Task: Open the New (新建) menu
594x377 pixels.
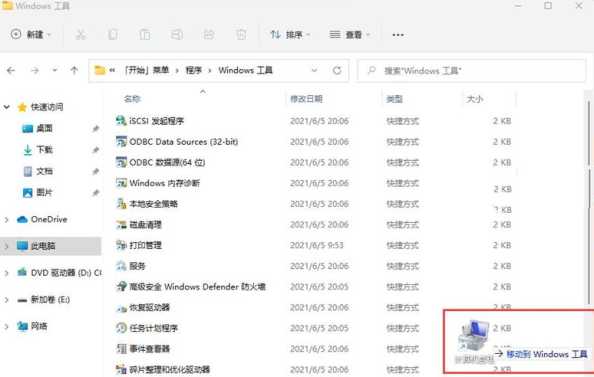Action: click(30, 34)
